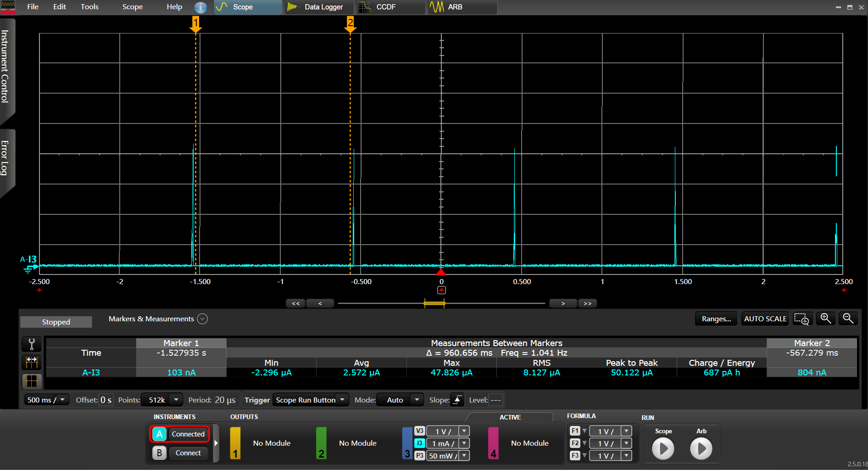
Task: Click the Connected button for instrument A
Action: (188, 434)
